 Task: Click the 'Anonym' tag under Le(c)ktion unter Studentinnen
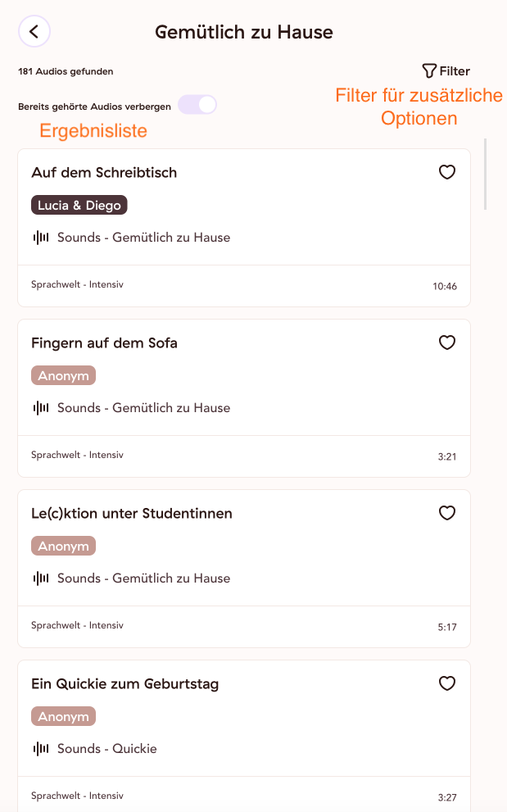click(63, 546)
